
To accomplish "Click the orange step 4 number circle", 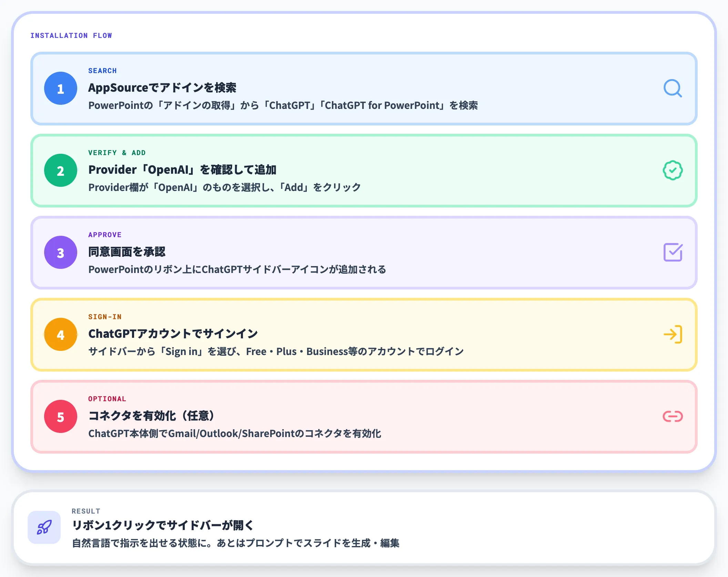I will pyautogui.click(x=61, y=334).
